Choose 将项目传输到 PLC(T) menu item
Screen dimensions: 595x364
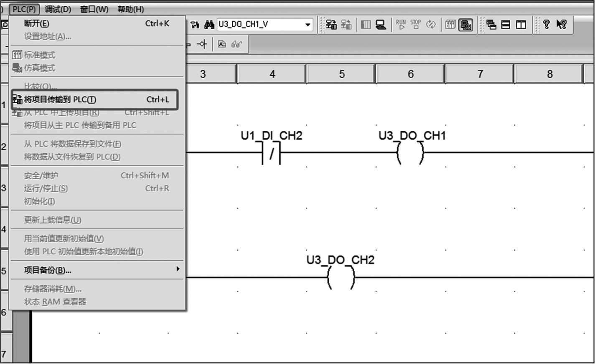pyautogui.click(x=97, y=99)
